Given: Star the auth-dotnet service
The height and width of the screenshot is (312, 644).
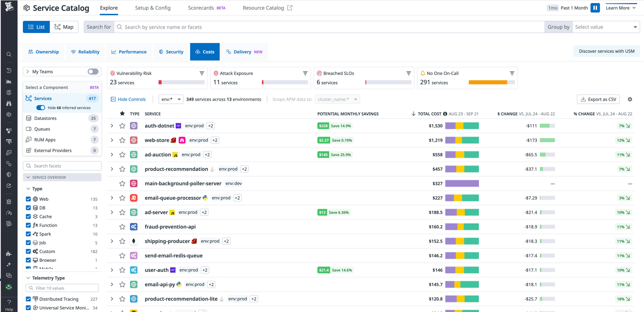Looking at the screenshot, I should (122, 126).
